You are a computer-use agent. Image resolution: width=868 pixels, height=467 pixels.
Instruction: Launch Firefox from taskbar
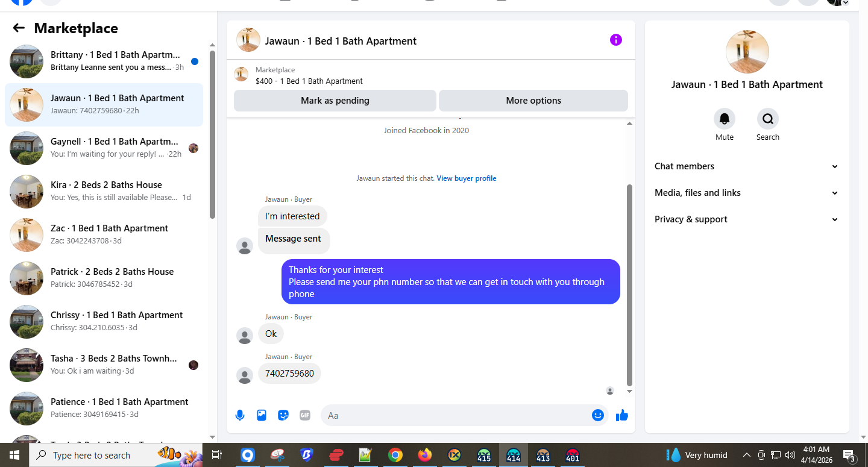point(425,455)
